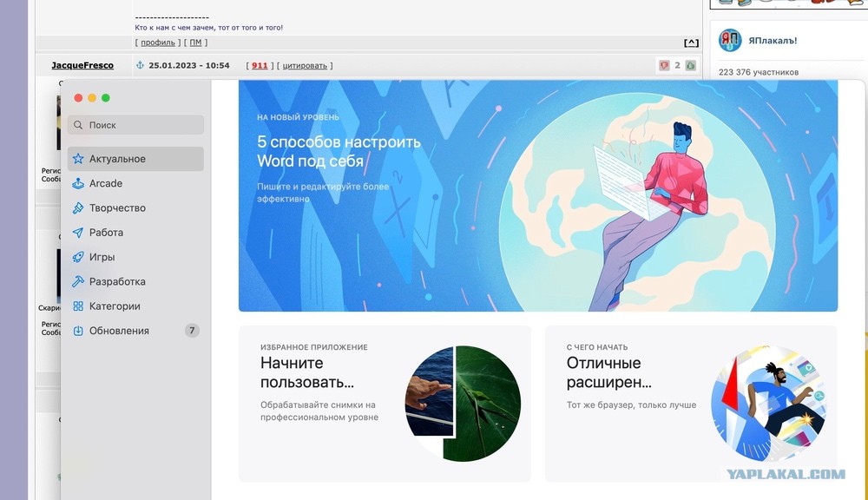The width and height of the screenshot is (868, 500).
Task: Click the ПМ link in forum post
Action: click(x=195, y=43)
